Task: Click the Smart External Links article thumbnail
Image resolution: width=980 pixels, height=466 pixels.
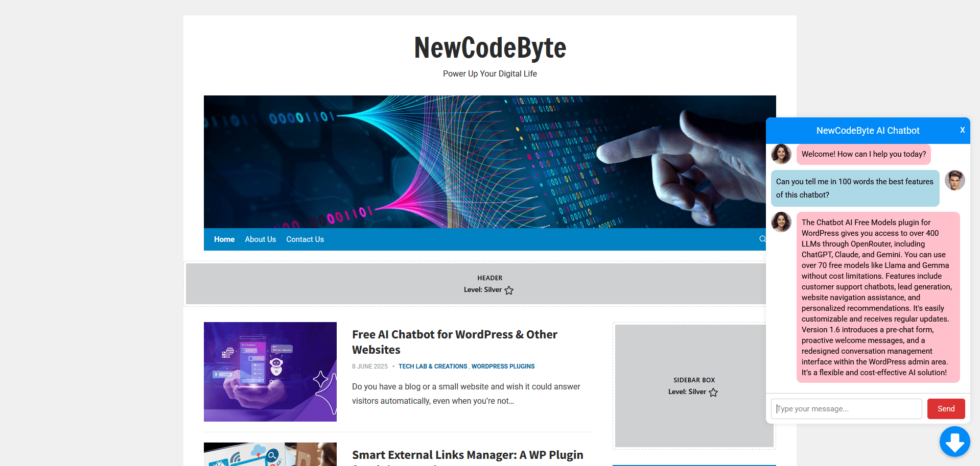Action: pos(270,454)
